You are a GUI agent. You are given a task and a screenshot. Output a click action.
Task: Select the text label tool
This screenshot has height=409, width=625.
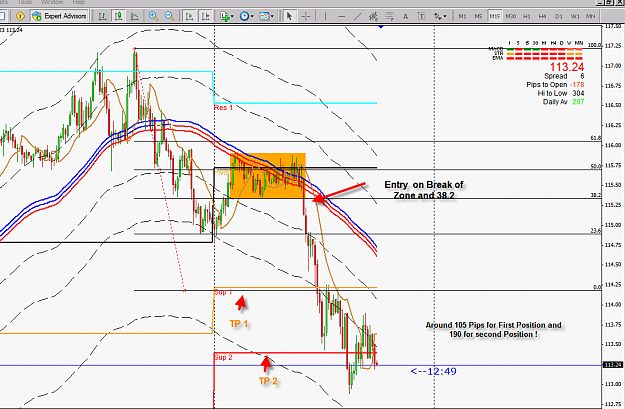[x=421, y=16]
